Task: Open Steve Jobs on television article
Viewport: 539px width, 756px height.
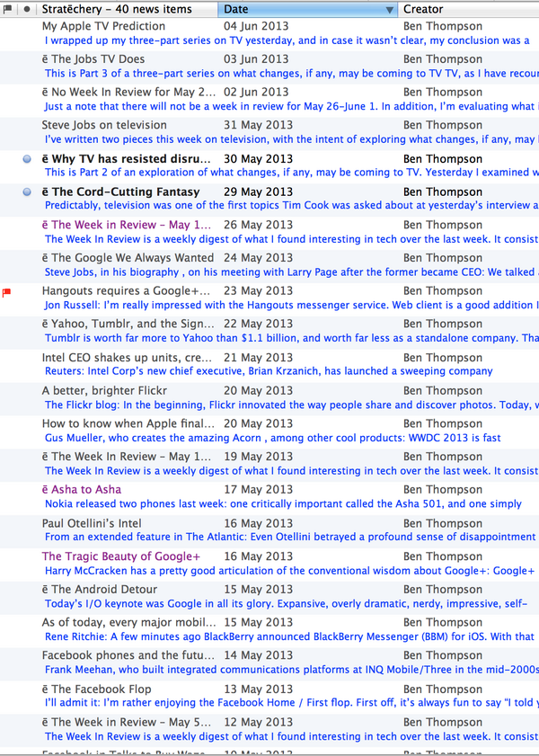Action: tap(104, 125)
